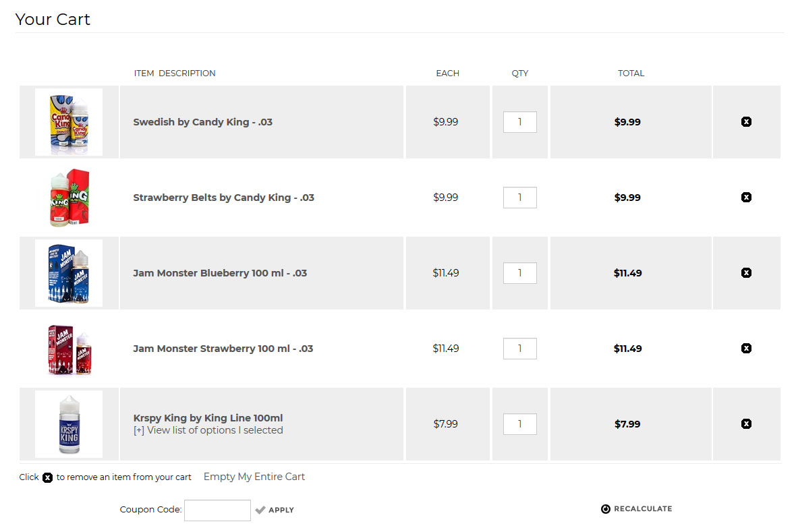This screenshot has width=796, height=532.
Task: Select quantity field for Swedish by Candy King
Action: click(520, 122)
